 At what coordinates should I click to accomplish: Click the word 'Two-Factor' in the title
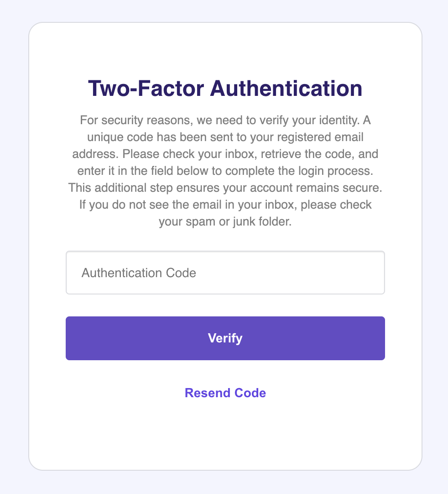tap(146, 88)
